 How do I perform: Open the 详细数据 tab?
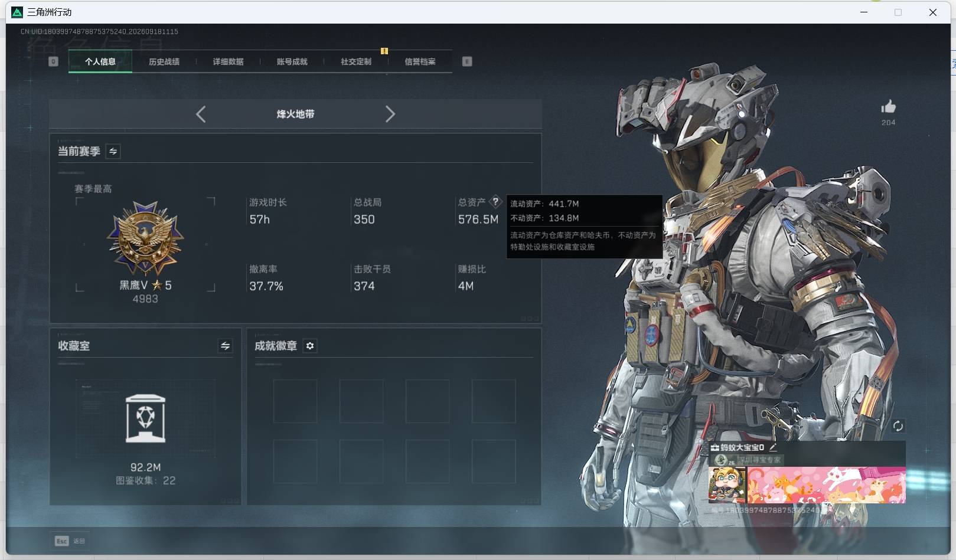(x=228, y=61)
